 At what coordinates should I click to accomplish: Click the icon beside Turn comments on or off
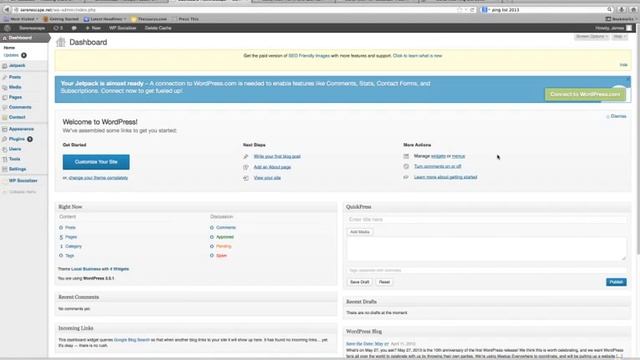coord(406,167)
